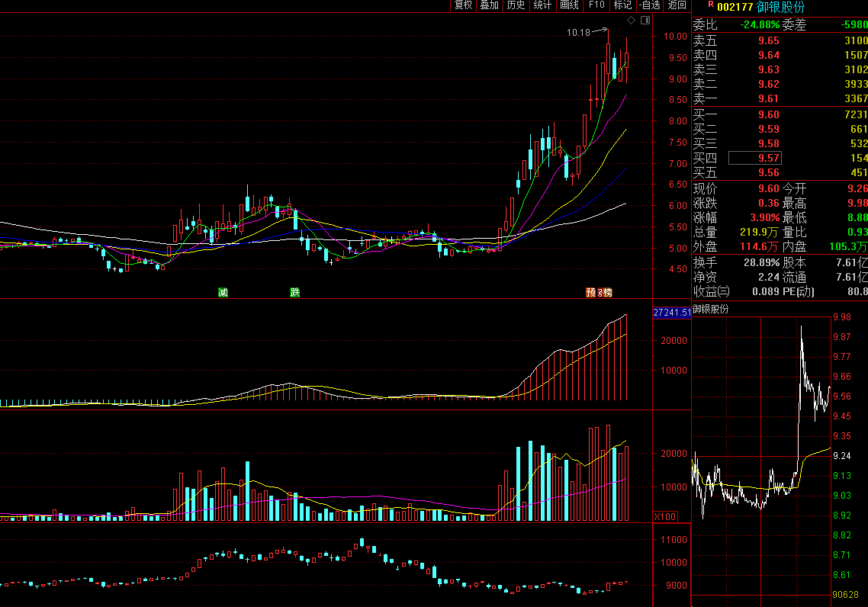The height and width of the screenshot is (607, 868).
Task: Open the F10 company info button
Action: pos(596,5)
